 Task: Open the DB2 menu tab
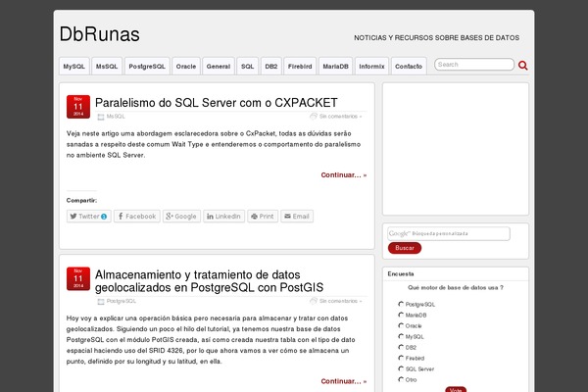tap(271, 66)
